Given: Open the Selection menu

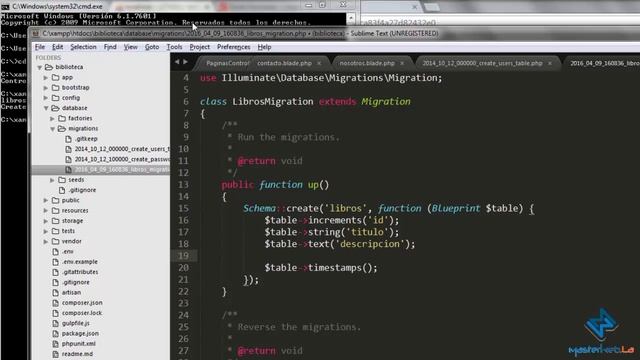Looking at the screenshot, I should click(83, 47).
